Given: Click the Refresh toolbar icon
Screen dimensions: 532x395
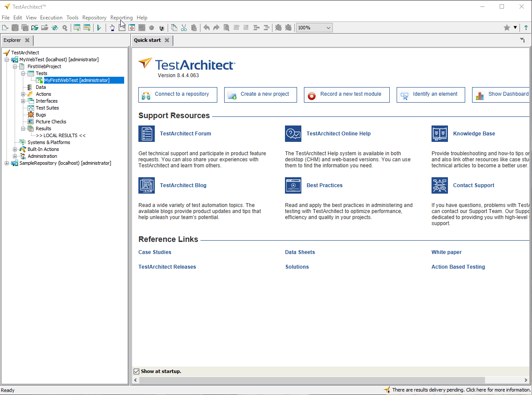Looking at the screenshot, I should pyautogui.click(x=55, y=28).
